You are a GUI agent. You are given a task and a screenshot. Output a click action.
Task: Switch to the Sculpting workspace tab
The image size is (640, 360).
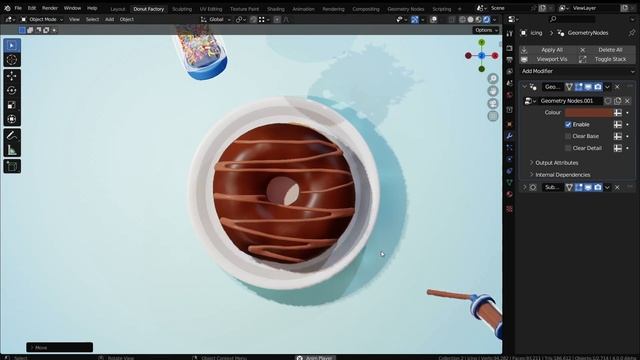[182, 9]
